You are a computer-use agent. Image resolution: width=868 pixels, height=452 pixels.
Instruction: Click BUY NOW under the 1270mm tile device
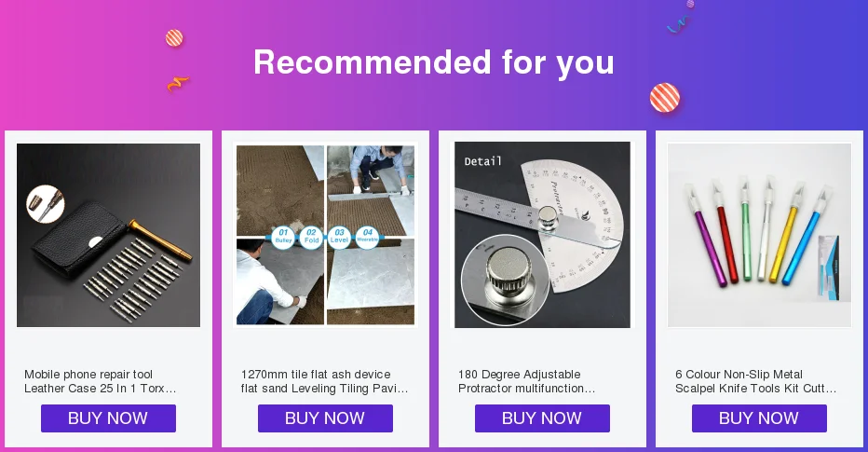click(326, 418)
